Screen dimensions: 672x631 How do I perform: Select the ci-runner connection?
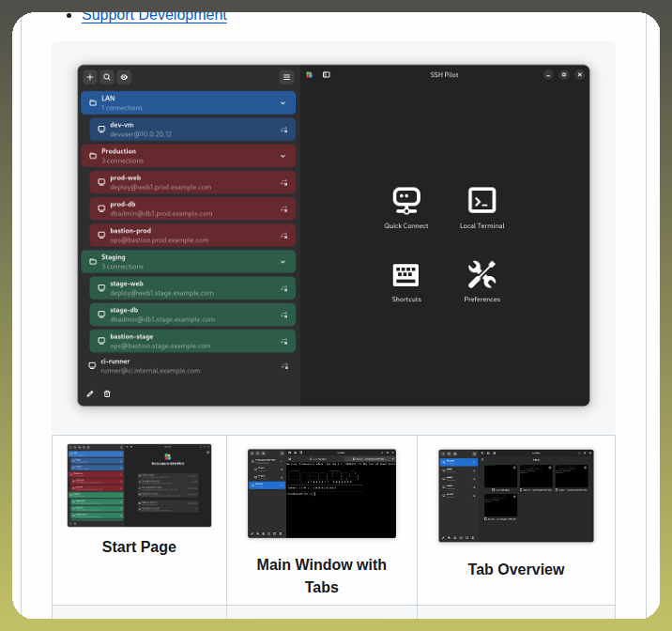pyautogui.click(x=189, y=365)
